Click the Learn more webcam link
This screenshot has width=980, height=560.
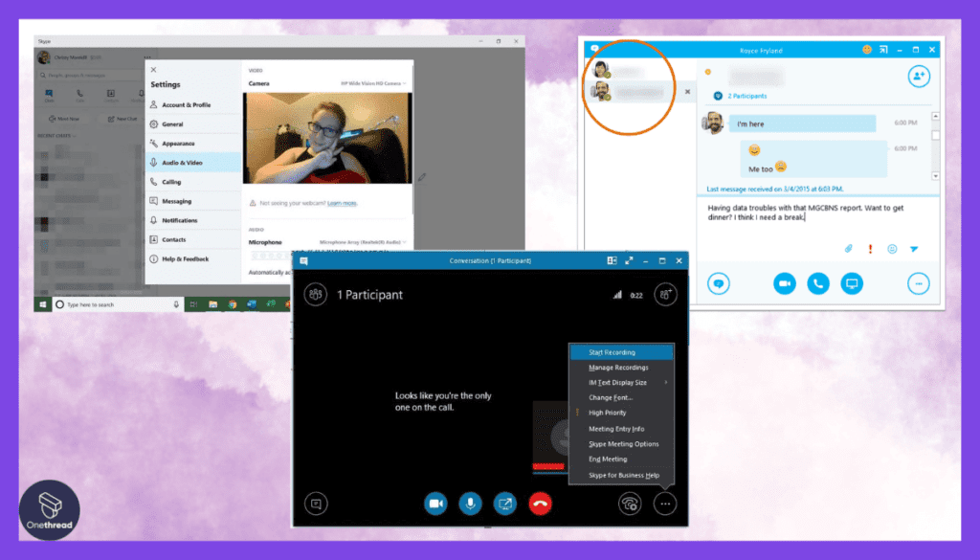point(342,203)
